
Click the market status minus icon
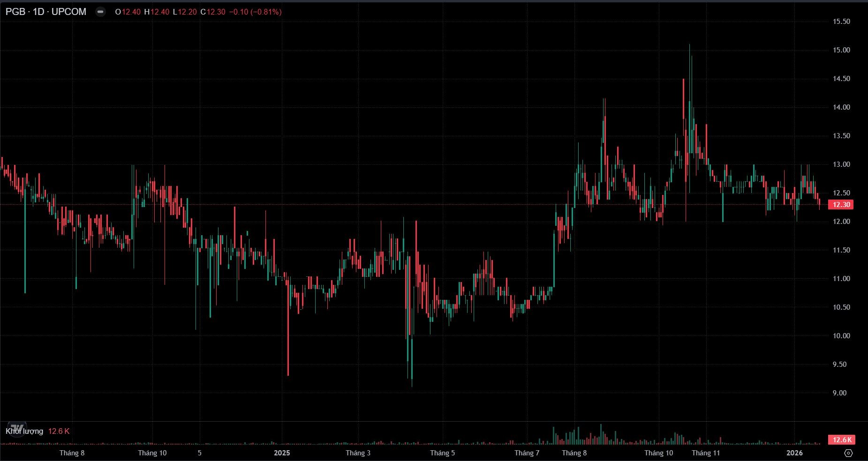[100, 12]
